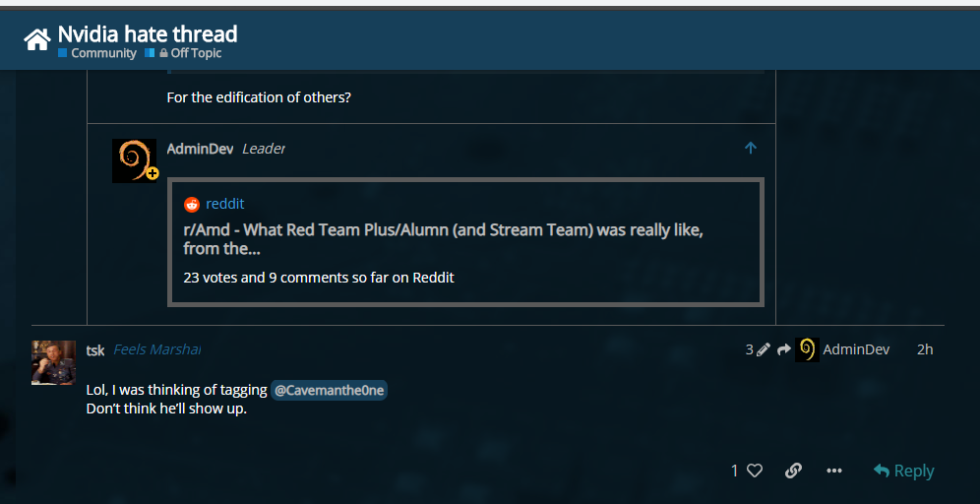Screen dimensions: 980x504
Task: Click the home icon in the header
Action: point(36,39)
